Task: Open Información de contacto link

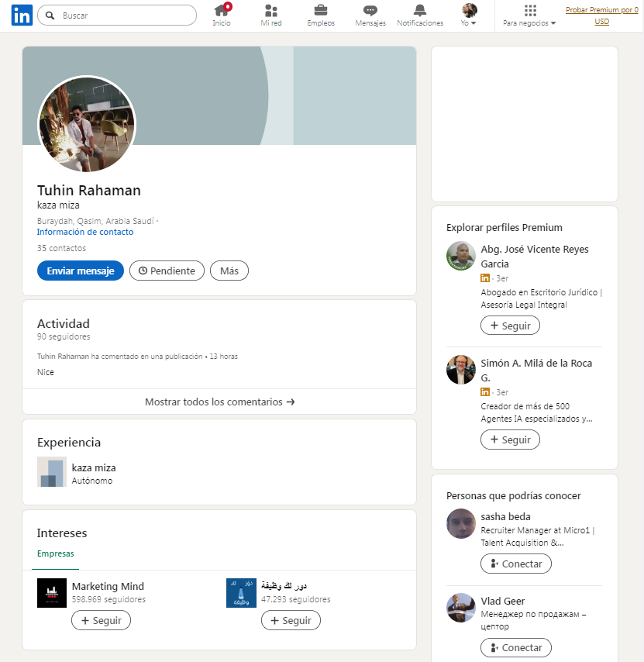Action: pos(84,232)
